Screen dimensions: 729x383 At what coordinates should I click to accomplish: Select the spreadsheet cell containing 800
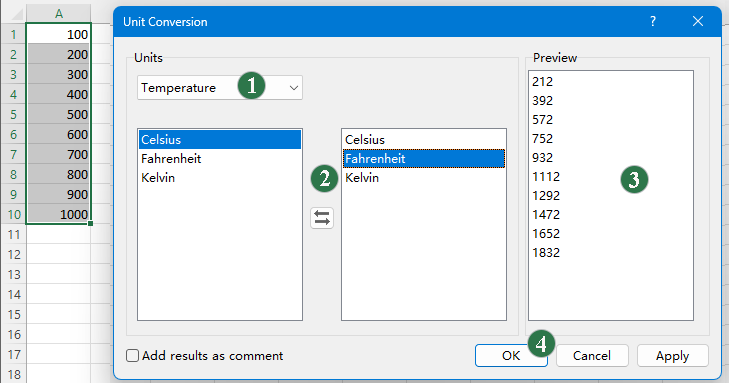(x=59, y=174)
